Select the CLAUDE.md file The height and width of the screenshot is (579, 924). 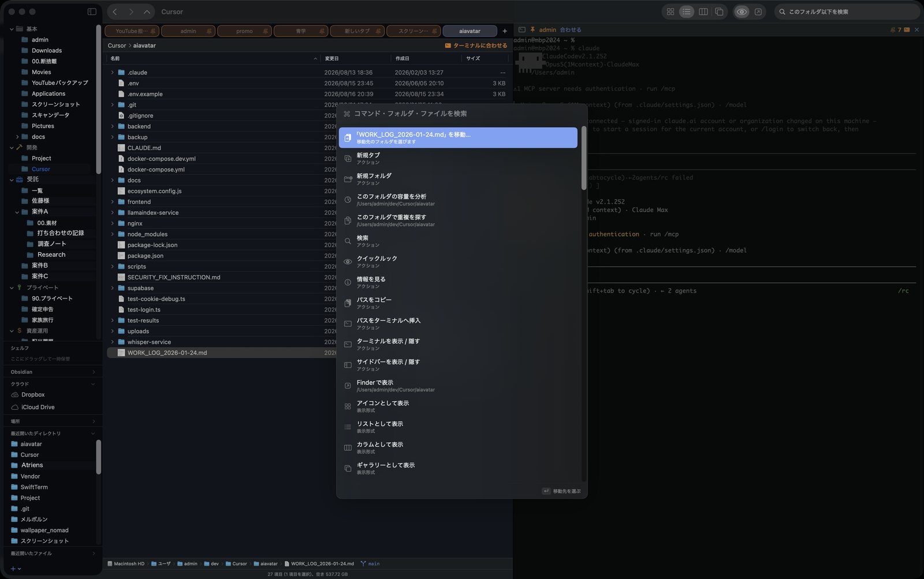(x=144, y=148)
